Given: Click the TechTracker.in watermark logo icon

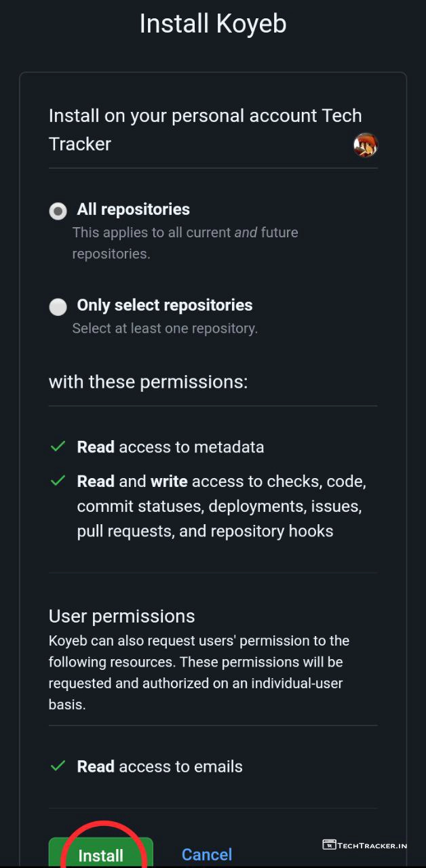Looking at the screenshot, I should point(329,845).
